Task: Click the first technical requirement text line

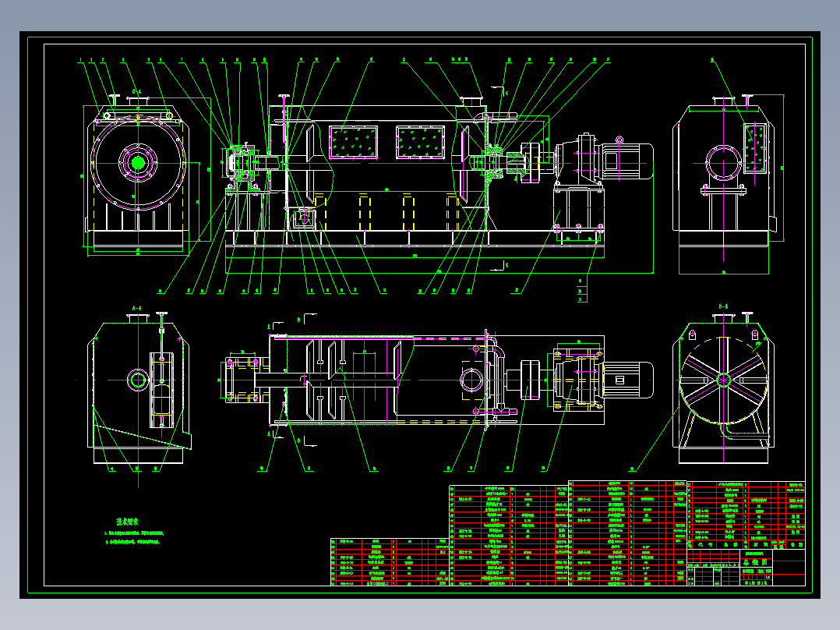Action: coord(134,533)
